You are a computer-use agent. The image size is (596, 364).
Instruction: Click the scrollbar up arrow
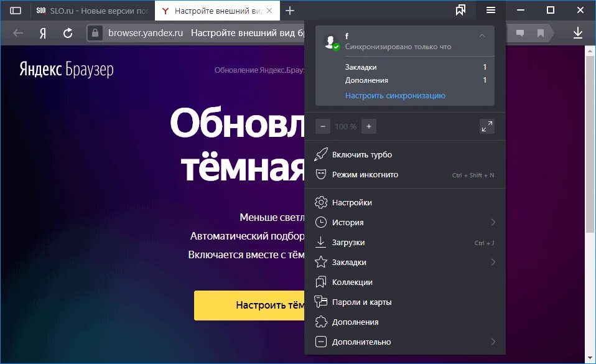point(590,50)
